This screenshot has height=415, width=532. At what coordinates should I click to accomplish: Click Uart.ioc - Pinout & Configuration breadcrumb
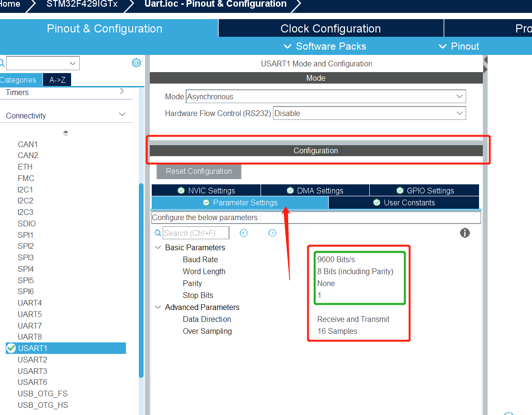pyautogui.click(x=216, y=4)
